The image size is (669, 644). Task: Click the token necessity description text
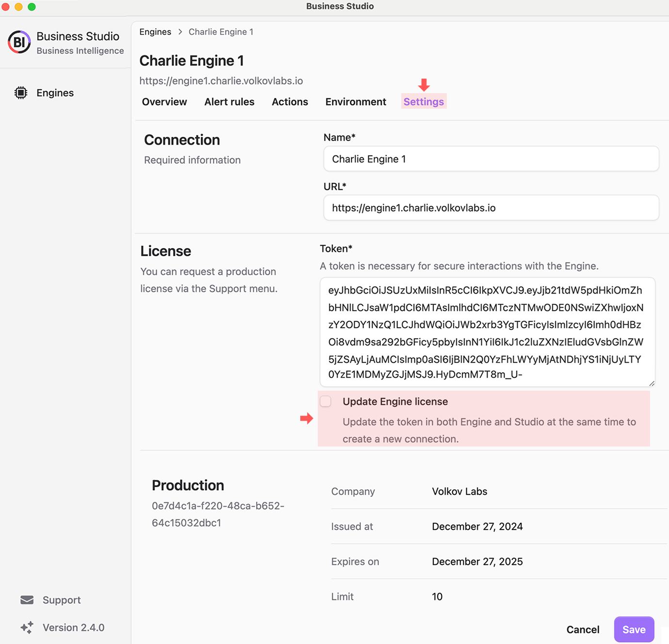point(459,266)
